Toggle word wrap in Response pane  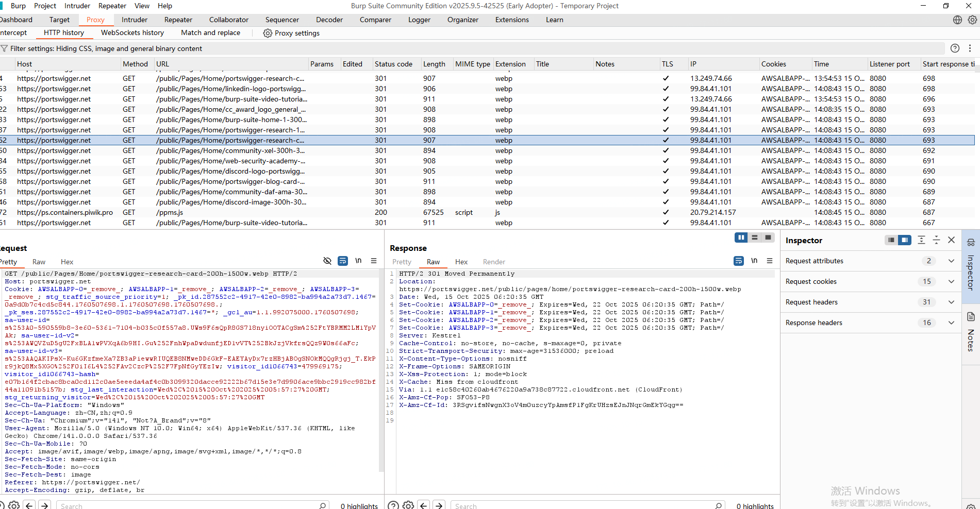[x=739, y=261]
